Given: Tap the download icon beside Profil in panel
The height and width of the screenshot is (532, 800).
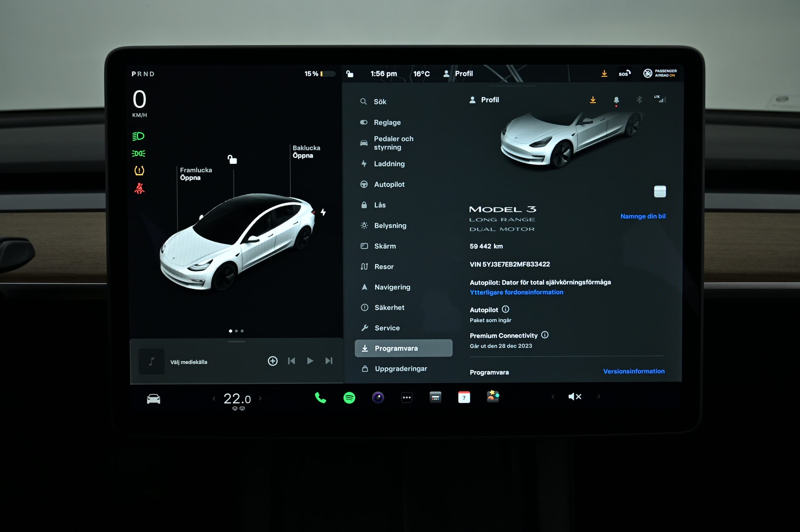Looking at the screenshot, I should [x=593, y=100].
